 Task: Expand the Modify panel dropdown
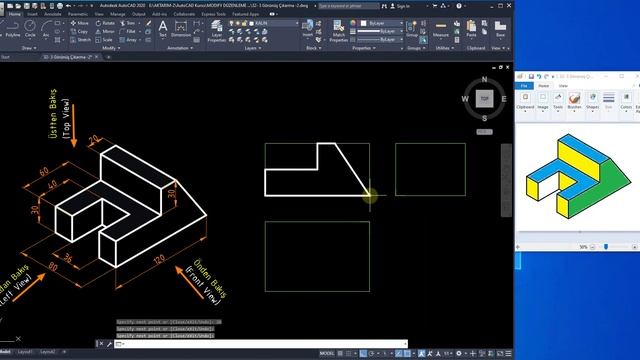point(111,48)
